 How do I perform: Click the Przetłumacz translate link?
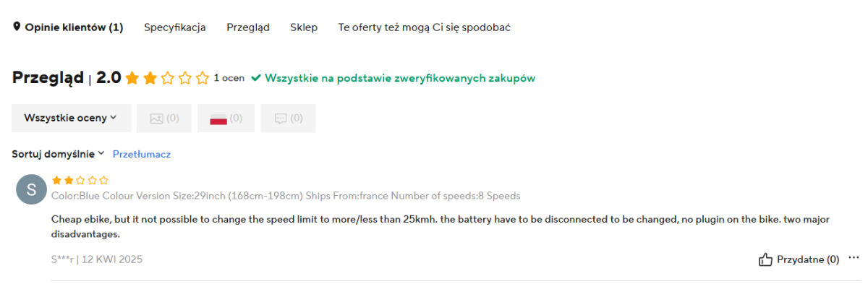[x=141, y=154]
